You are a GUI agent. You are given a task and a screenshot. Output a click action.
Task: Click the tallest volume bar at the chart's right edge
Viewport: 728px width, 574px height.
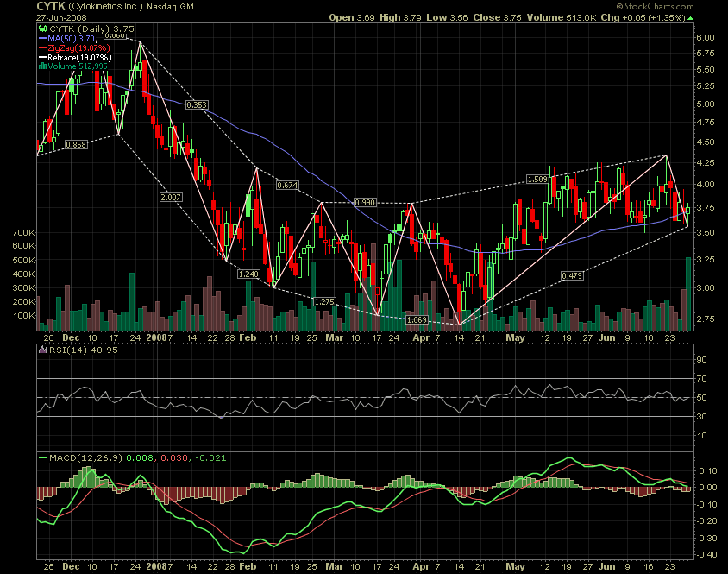[x=688, y=293]
